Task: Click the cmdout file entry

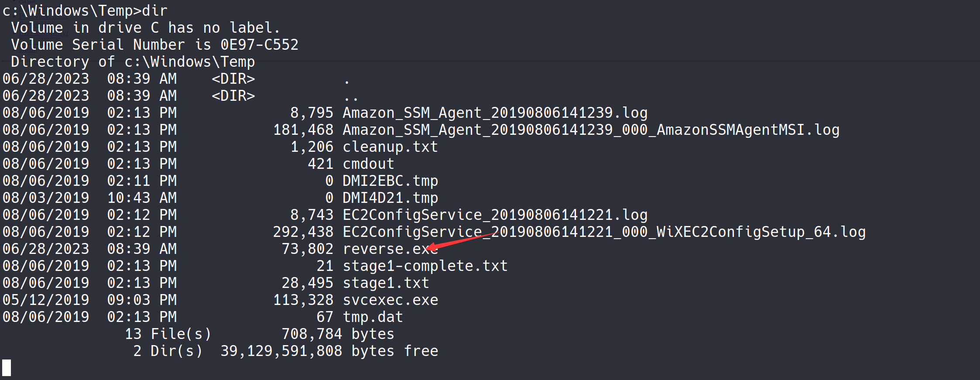Action: click(x=368, y=164)
